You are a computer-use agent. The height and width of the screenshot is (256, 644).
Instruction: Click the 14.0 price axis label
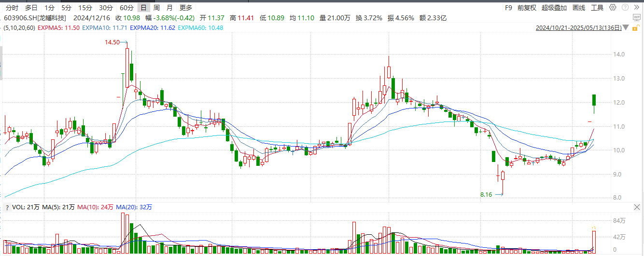[619, 54]
